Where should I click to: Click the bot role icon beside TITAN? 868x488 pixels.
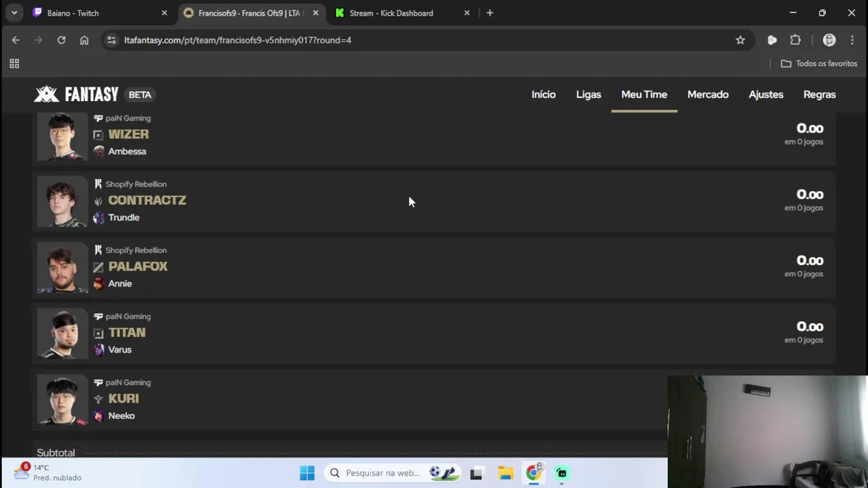coord(98,333)
